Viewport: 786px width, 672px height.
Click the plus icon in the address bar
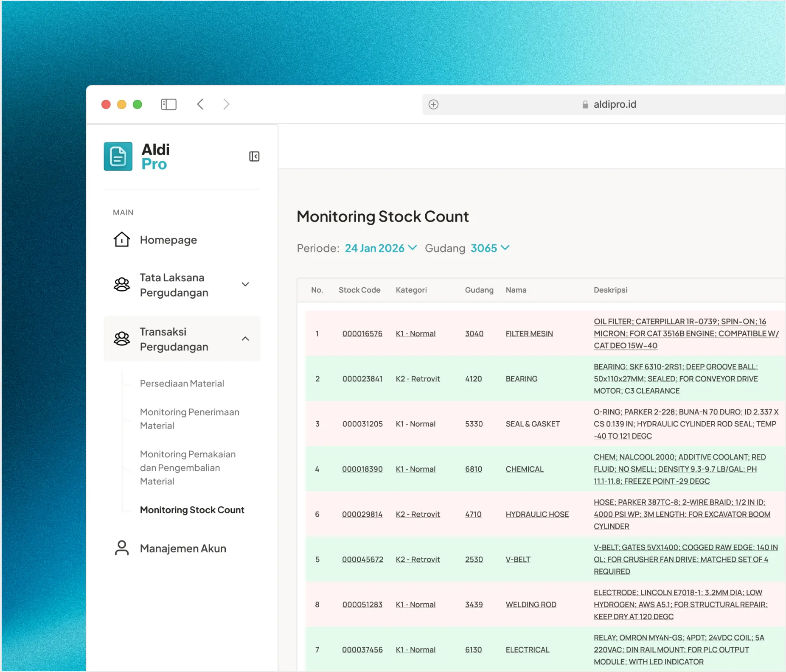(433, 104)
